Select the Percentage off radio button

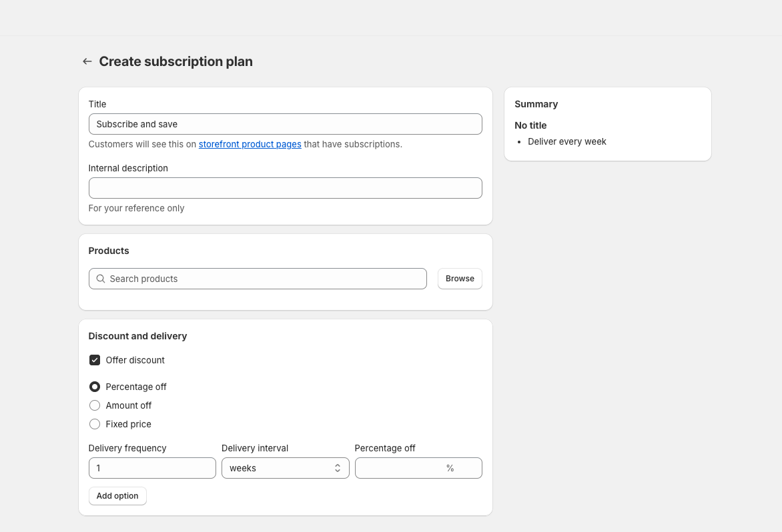click(x=95, y=387)
